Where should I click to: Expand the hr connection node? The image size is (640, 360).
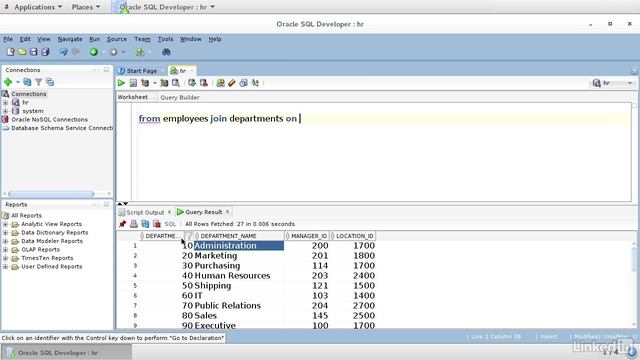[5, 102]
